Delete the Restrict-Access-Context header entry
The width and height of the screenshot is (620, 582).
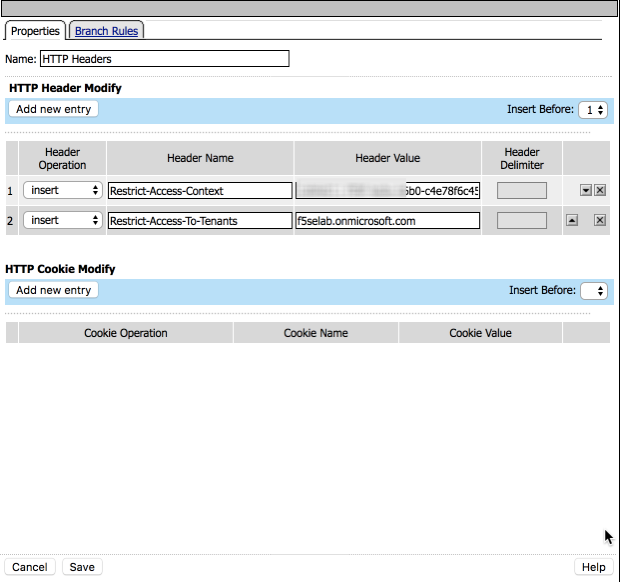[600, 190]
